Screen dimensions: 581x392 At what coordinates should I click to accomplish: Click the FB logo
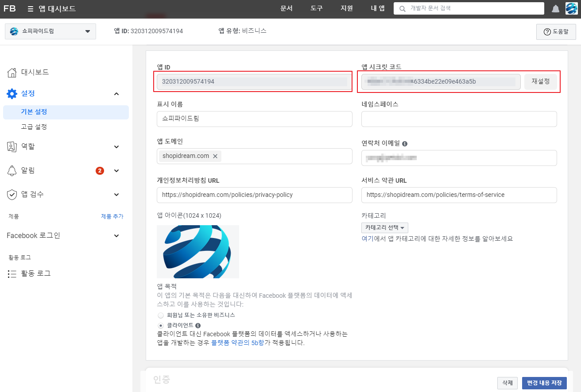9,9
